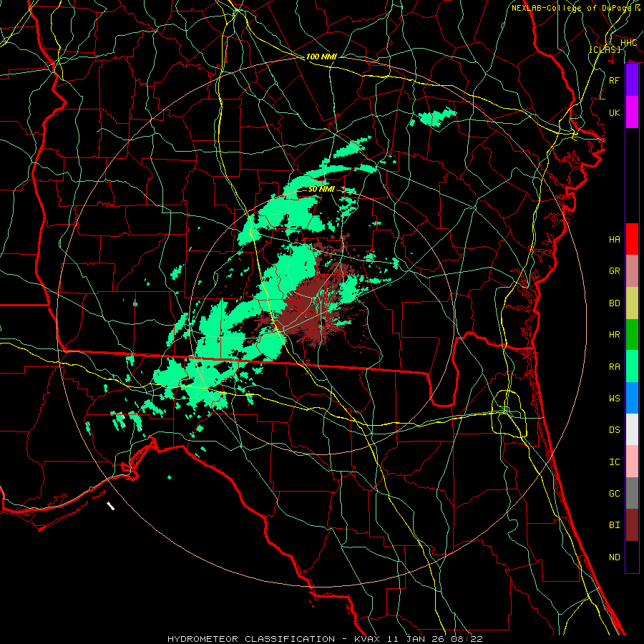Click the WS legend label
This screenshot has height=644, width=644.
pyautogui.click(x=614, y=398)
